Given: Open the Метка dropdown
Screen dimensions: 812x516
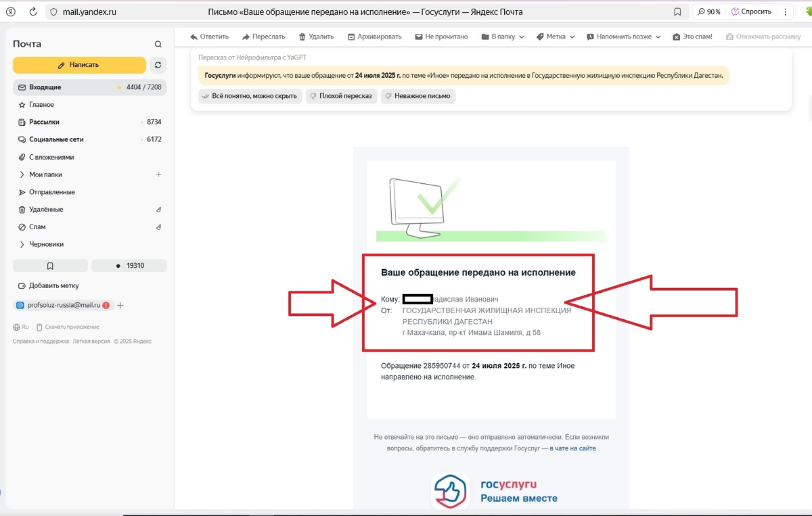Looking at the screenshot, I should pos(556,37).
